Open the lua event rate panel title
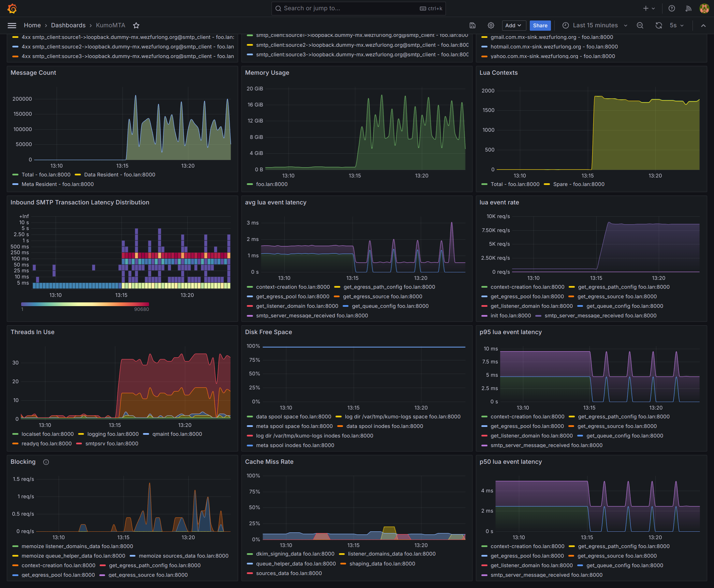Image resolution: width=714 pixels, height=588 pixels. (499, 202)
